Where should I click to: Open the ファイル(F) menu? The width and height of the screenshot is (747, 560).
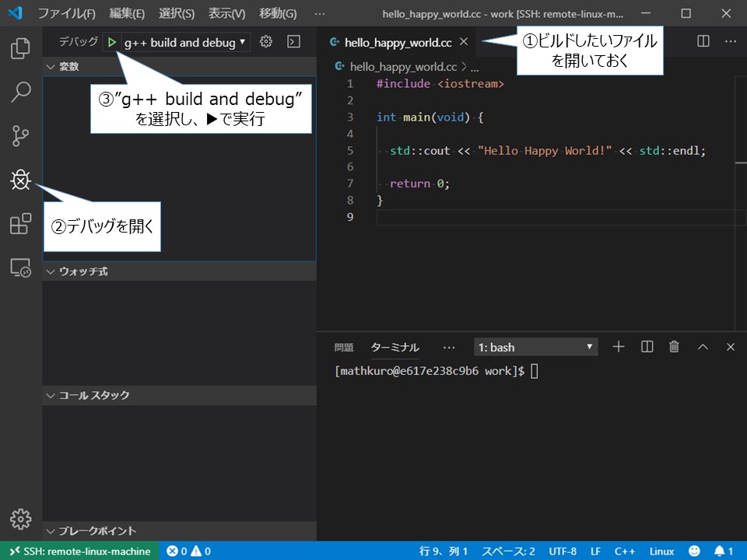66,13
